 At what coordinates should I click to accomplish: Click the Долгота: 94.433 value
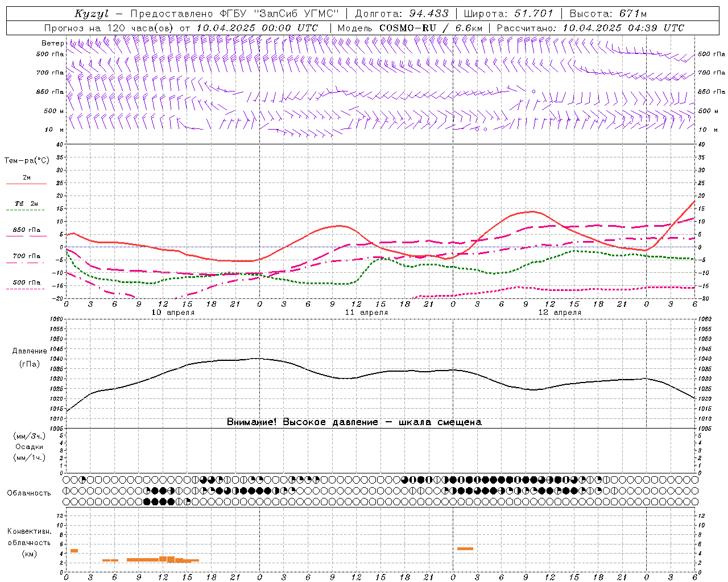point(402,14)
